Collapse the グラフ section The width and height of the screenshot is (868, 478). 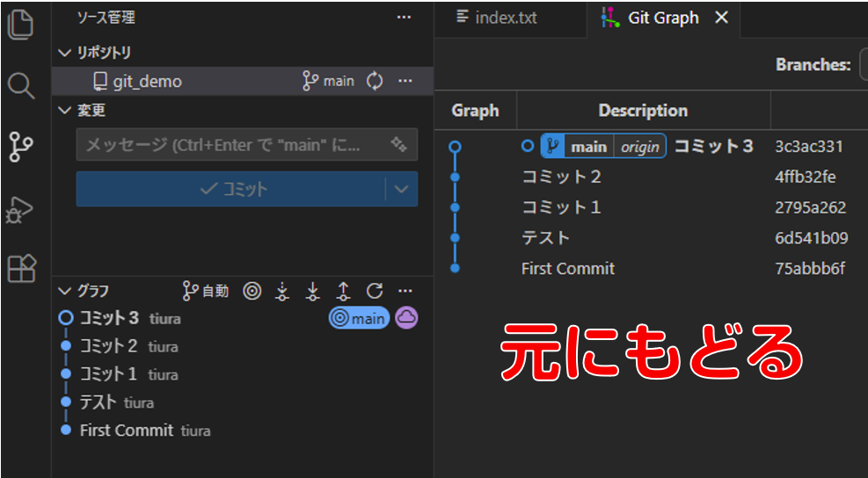pyautogui.click(x=64, y=291)
